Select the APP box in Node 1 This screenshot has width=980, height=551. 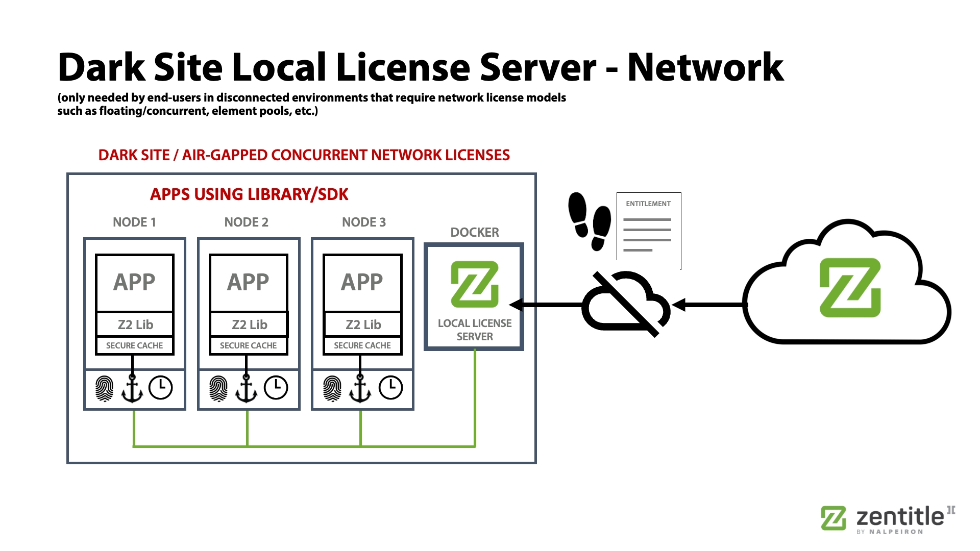(x=134, y=282)
